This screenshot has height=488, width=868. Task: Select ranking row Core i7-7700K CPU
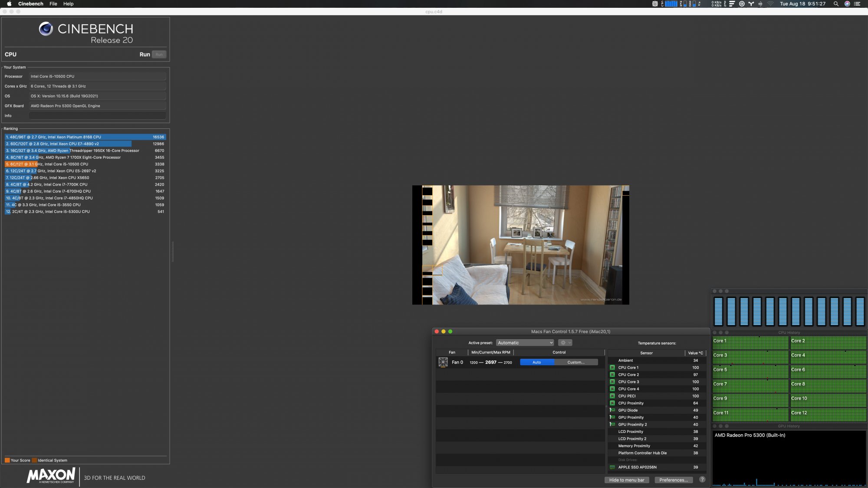(85, 184)
